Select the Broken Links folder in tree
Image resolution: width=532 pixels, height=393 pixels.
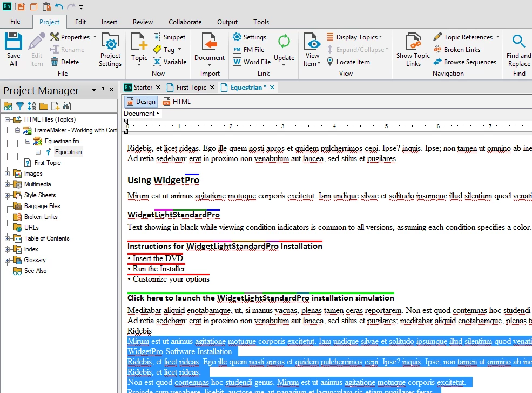tap(41, 217)
